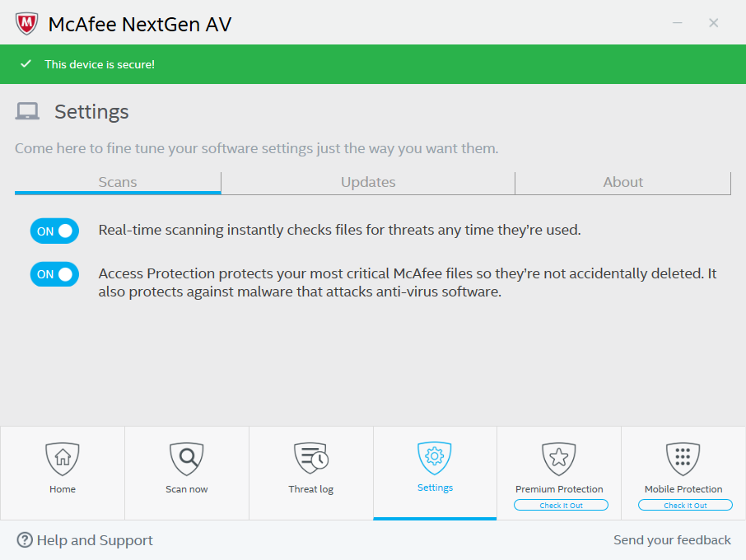The width and height of the screenshot is (746, 560).
Task: Select the Scans tab
Action: (x=118, y=183)
